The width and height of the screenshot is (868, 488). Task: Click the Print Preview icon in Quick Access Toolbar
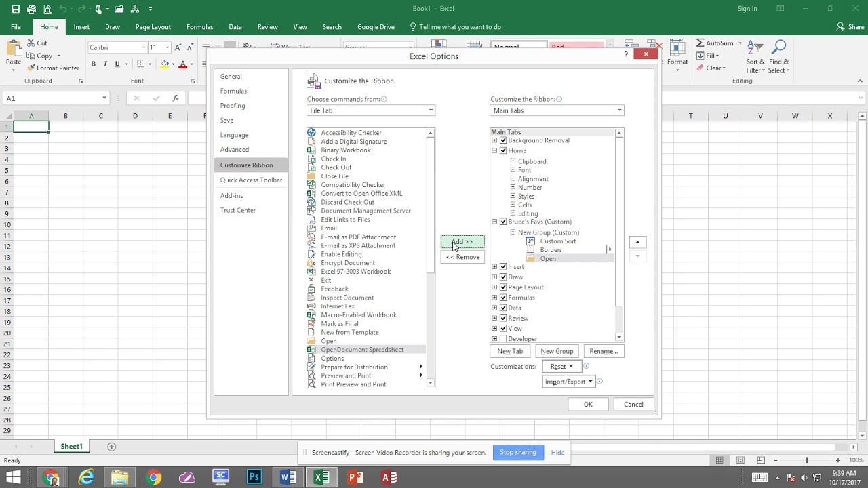[x=47, y=9]
